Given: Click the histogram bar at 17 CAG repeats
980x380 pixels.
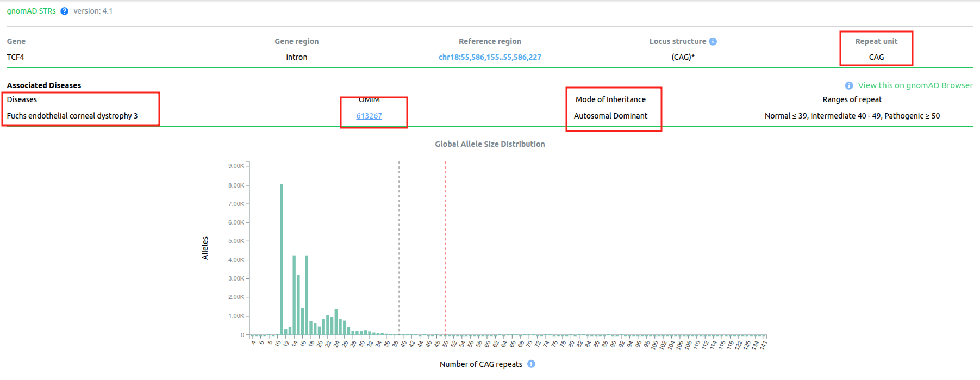Looking at the screenshot, I should click(x=307, y=294).
